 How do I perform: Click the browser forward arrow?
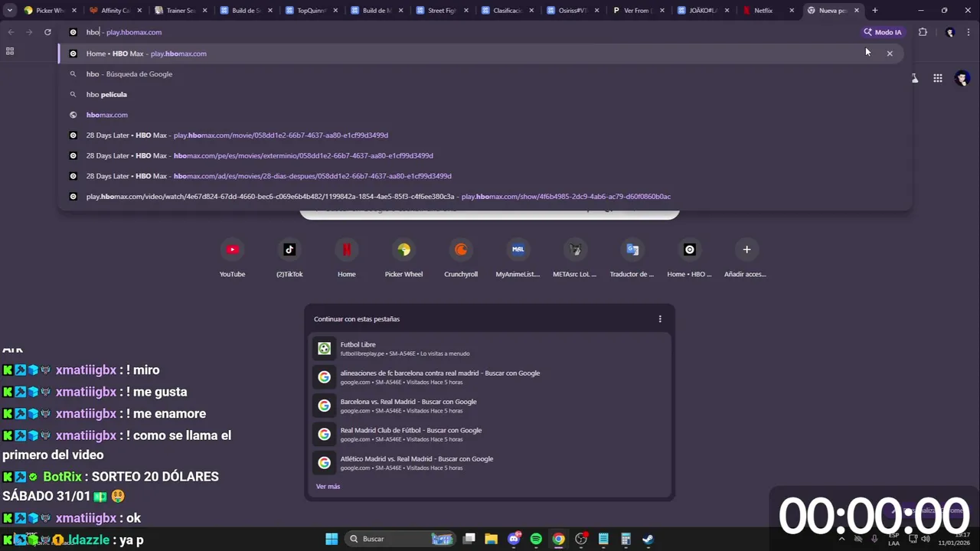click(29, 32)
